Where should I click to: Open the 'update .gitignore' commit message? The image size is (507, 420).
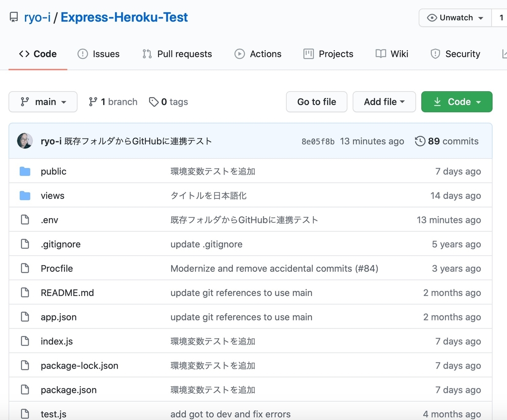pos(207,244)
